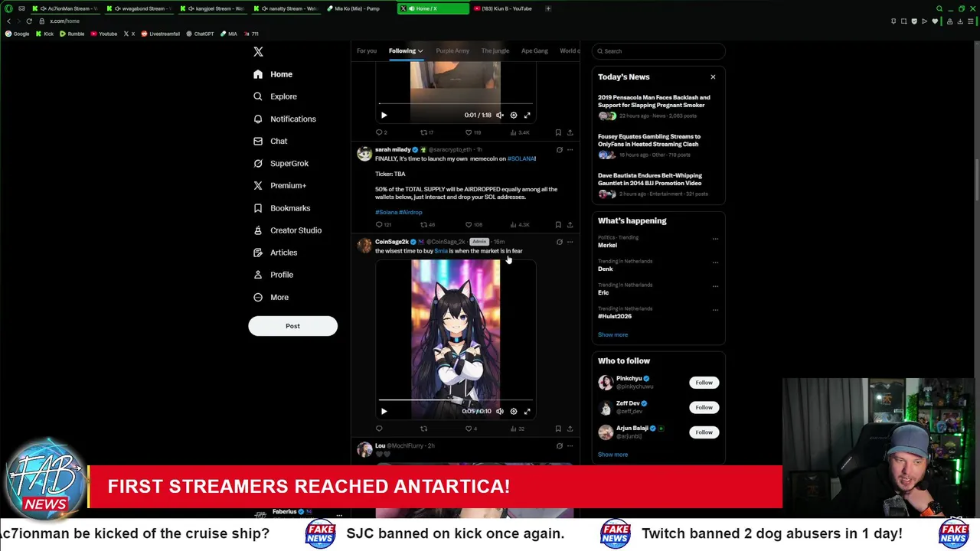Share sarah milady's memecoin post
This screenshot has width=980, height=551.
pos(570,224)
